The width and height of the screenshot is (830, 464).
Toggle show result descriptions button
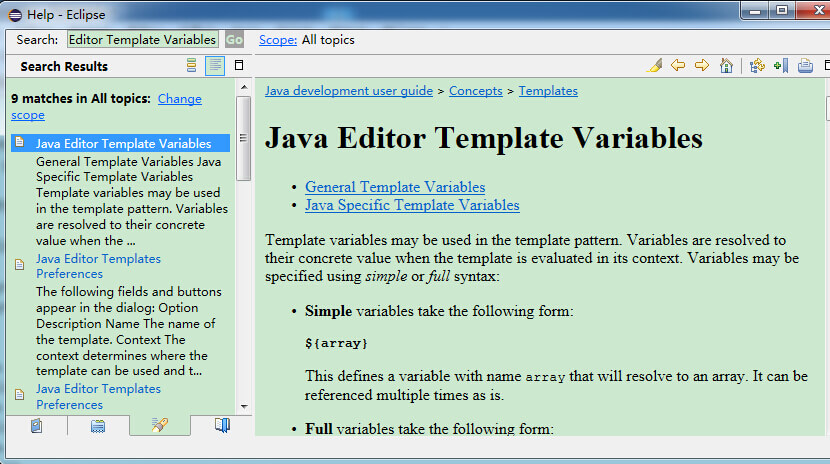tap(215, 66)
